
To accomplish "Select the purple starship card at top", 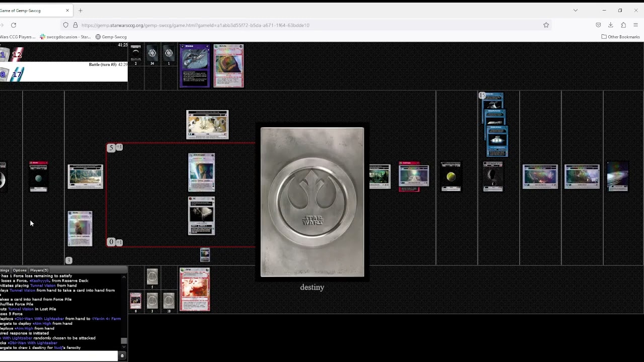I will point(195,66).
